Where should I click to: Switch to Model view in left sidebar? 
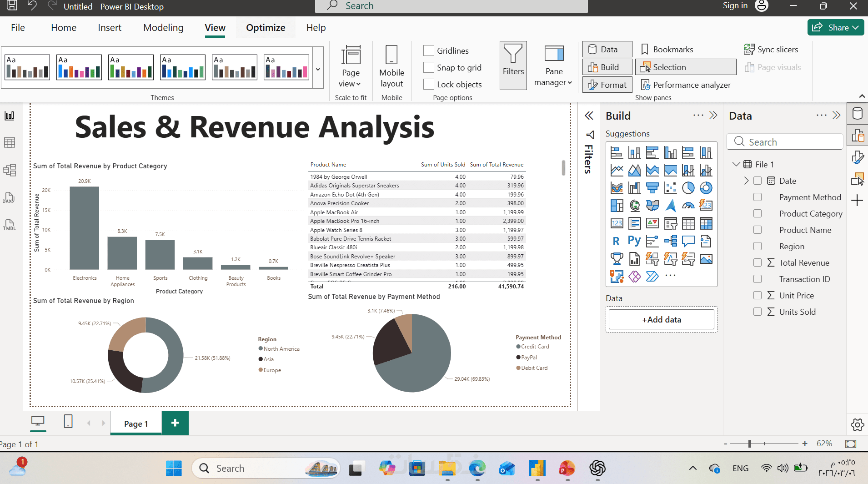coord(10,170)
